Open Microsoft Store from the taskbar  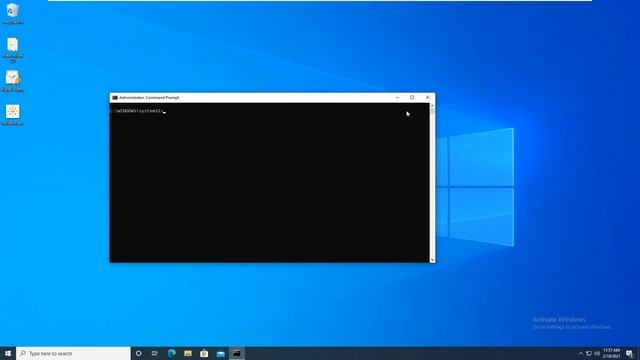(204, 353)
